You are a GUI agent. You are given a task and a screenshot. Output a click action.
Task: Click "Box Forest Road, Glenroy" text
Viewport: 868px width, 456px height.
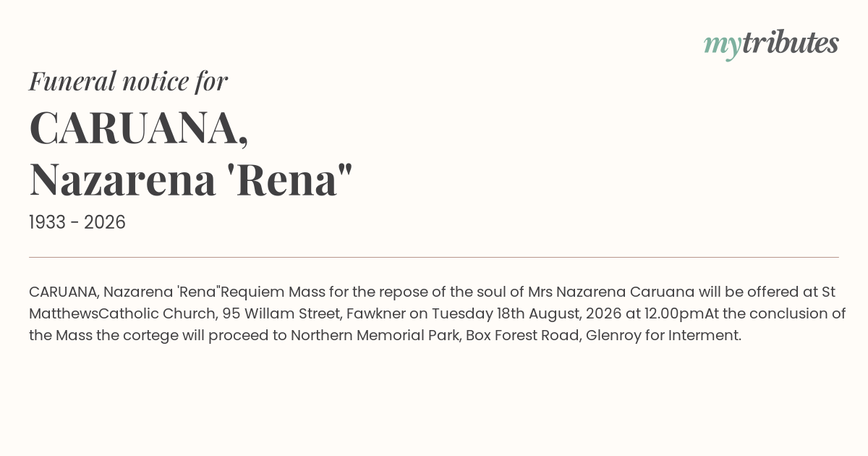[553, 336]
